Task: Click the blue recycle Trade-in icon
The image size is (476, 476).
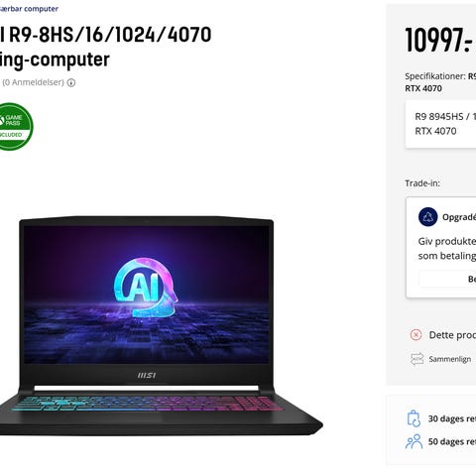Action: tap(427, 217)
